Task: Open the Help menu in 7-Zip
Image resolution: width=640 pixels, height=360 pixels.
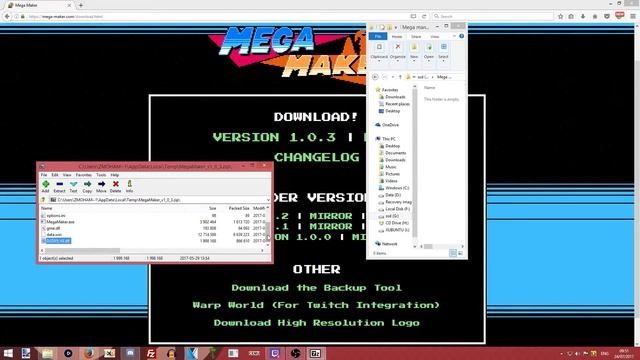Action: tap(115, 175)
